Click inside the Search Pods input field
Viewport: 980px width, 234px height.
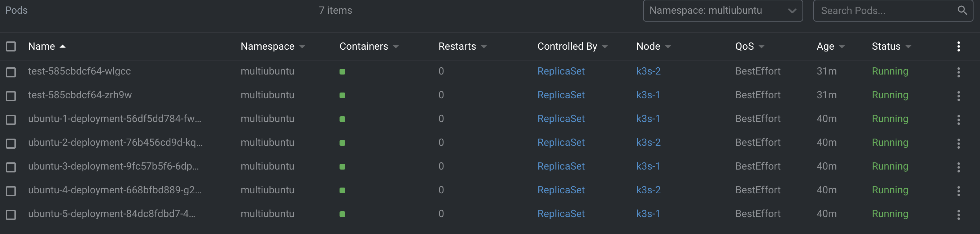click(x=875, y=10)
